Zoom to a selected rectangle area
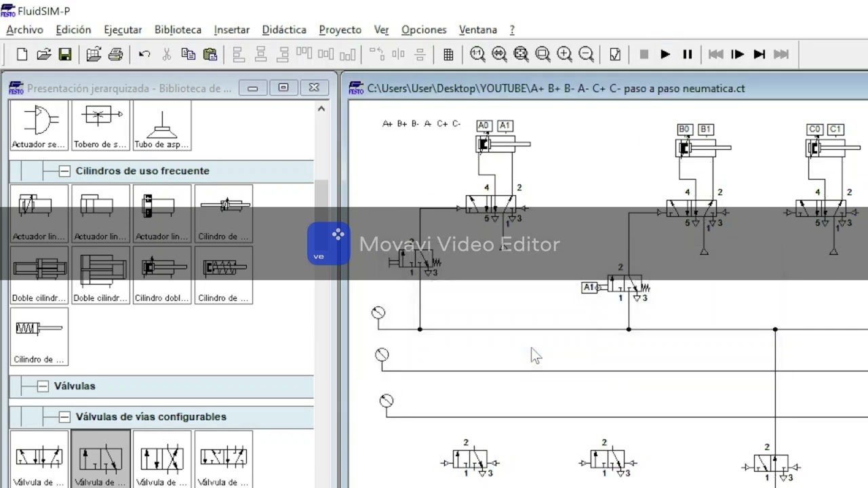 [542, 54]
